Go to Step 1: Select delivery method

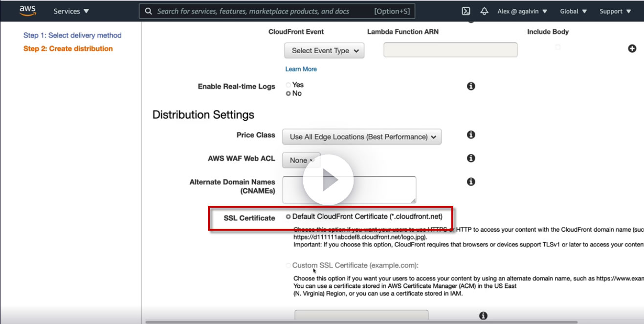(x=72, y=35)
